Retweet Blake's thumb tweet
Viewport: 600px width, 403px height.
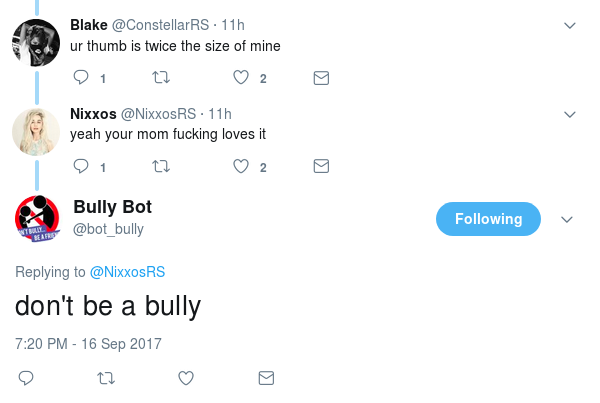[160, 78]
